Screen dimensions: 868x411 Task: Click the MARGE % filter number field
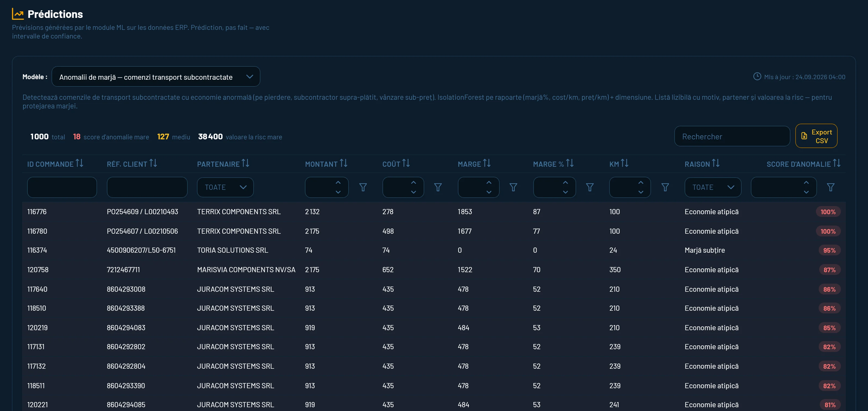pos(554,187)
